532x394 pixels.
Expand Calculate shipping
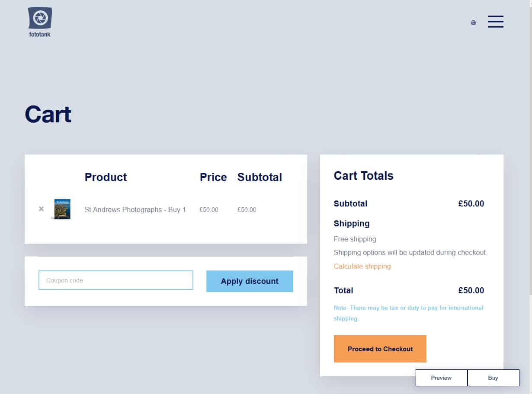pyautogui.click(x=362, y=266)
